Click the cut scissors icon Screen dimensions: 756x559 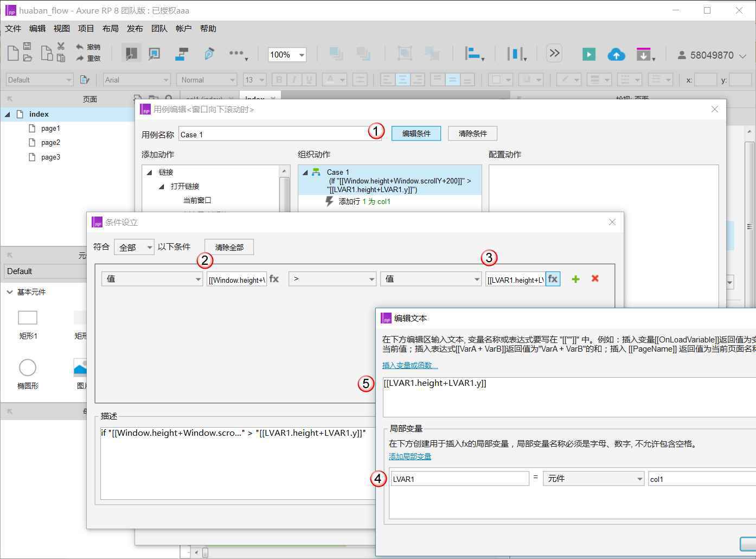click(61, 47)
